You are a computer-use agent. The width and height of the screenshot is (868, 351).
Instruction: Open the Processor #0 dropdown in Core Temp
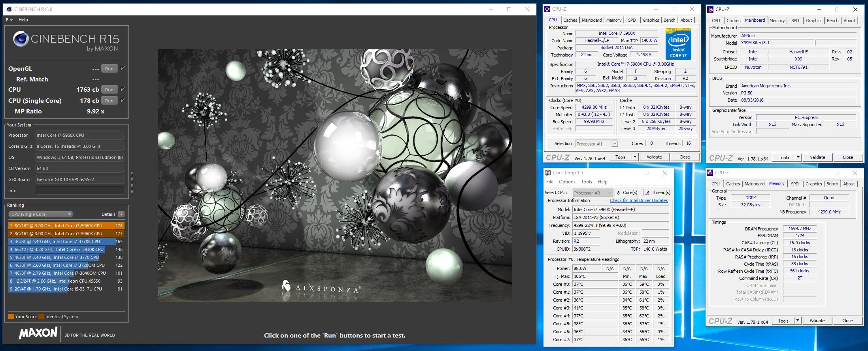point(593,193)
